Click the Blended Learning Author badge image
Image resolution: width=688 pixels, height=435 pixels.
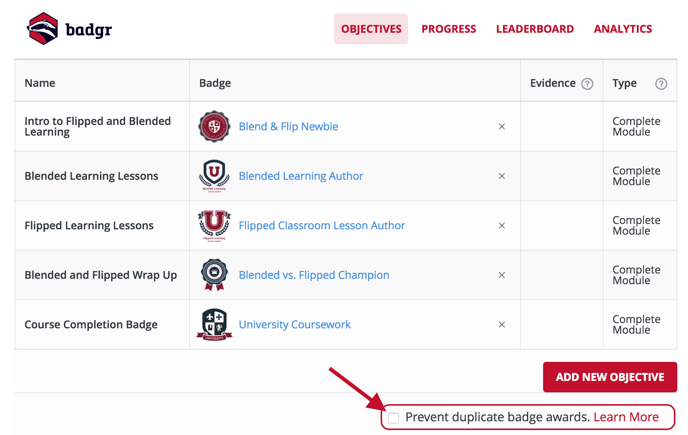tap(214, 176)
